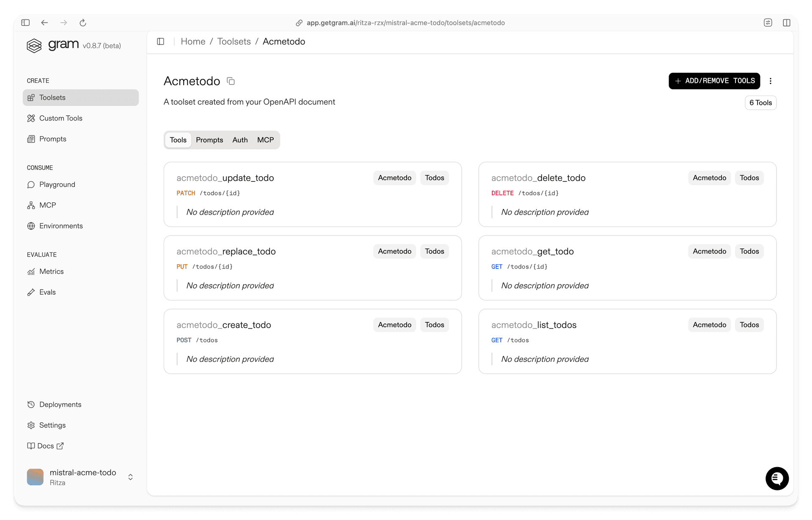Viewport: 812px width, 520px height.
Task: Open the Environments page
Action: [61, 226]
